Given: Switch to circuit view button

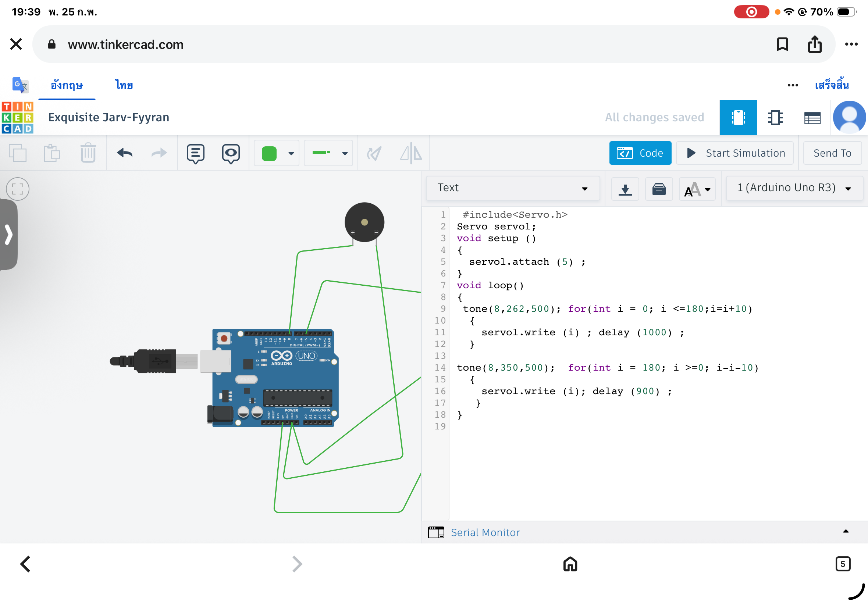Looking at the screenshot, I should point(738,118).
